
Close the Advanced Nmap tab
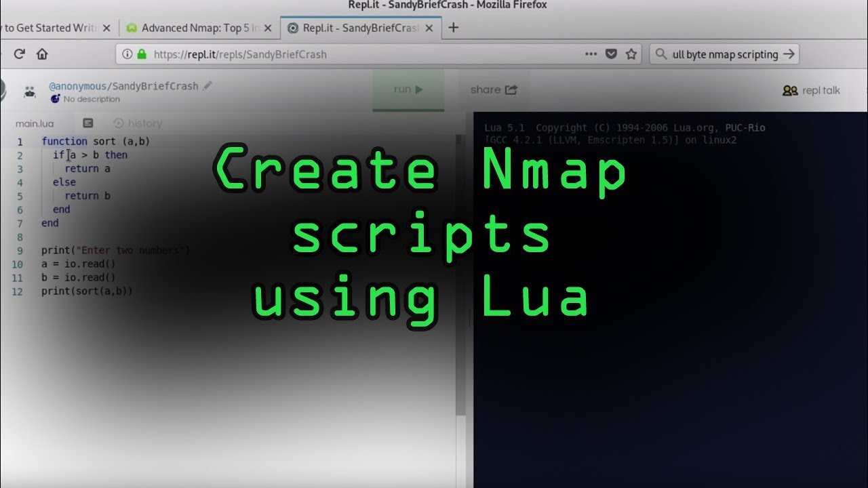tap(268, 28)
